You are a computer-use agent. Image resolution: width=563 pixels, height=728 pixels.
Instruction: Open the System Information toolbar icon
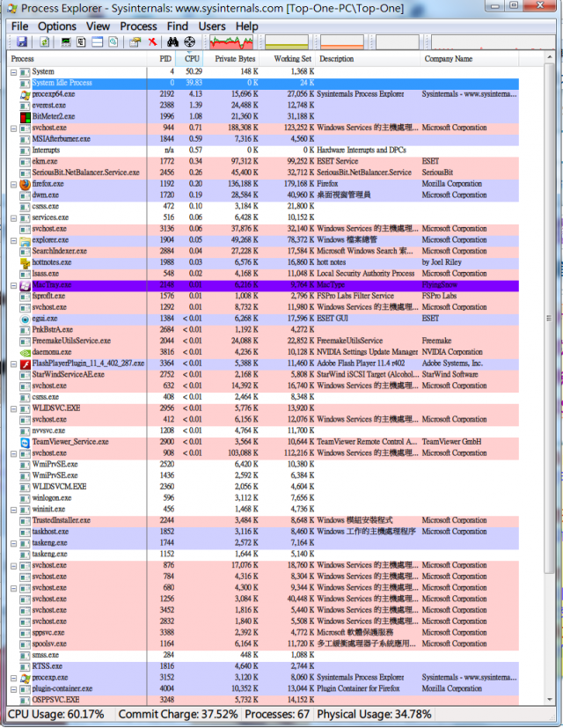coord(66,42)
